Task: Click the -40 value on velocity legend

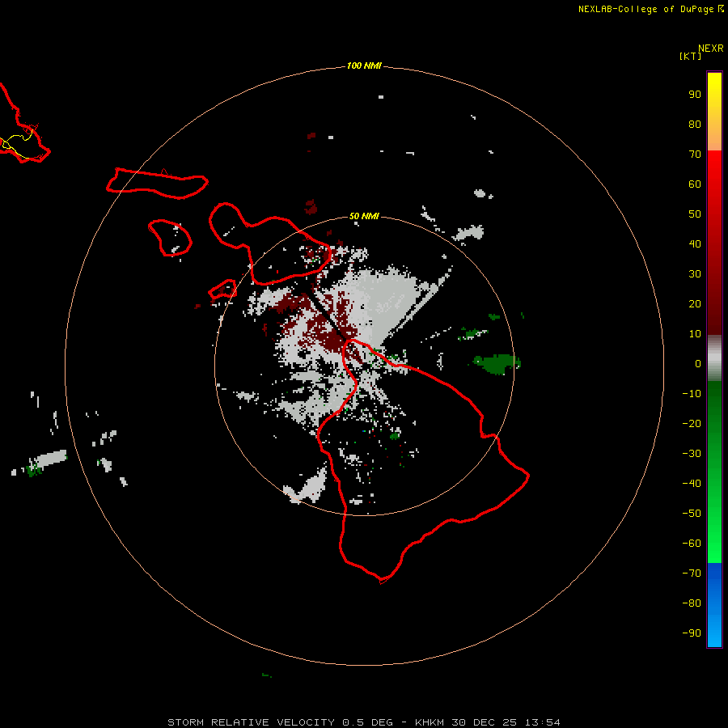Action: coord(692,484)
